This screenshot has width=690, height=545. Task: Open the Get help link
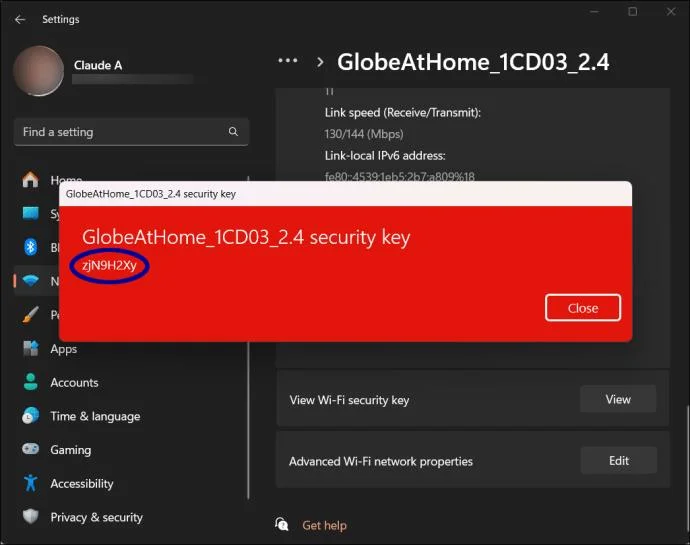tap(324, 525)
